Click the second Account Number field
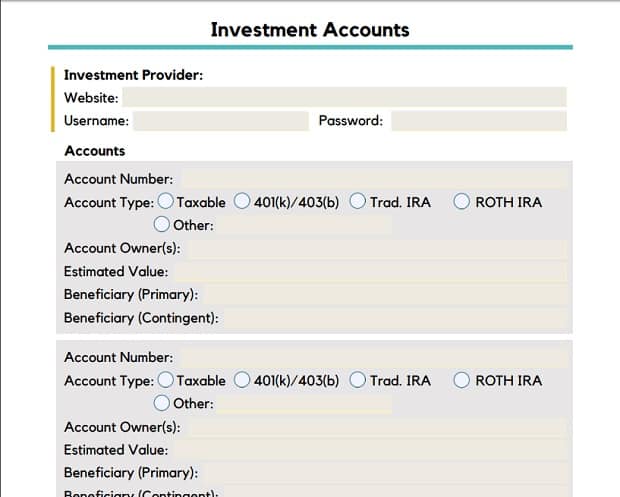This screenshot has width=620, height=497. 374,358
